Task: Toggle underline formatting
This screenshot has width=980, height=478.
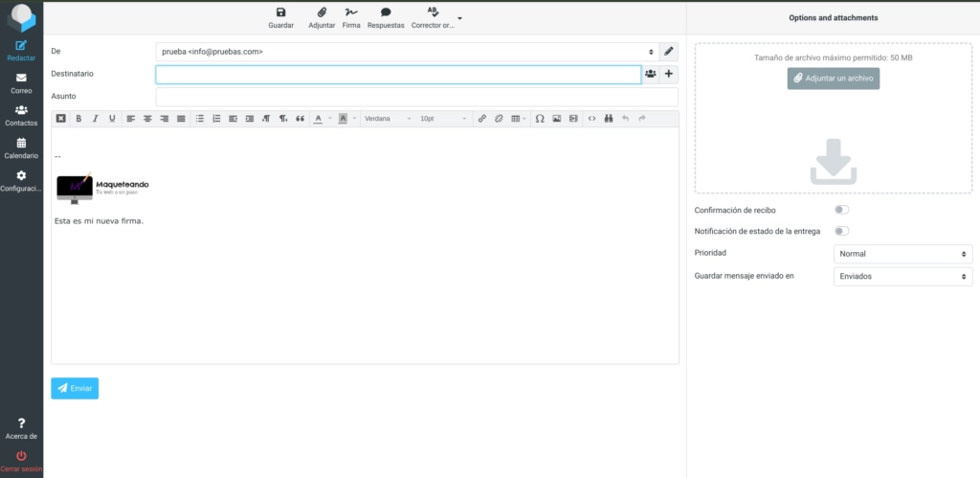Action: pos(112,118)
